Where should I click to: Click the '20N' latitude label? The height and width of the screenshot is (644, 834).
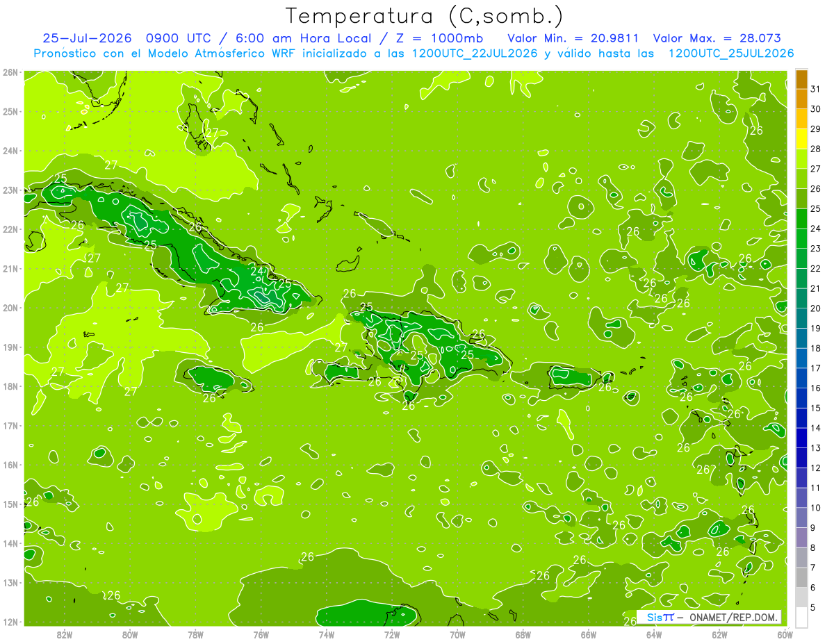point(10,308)
